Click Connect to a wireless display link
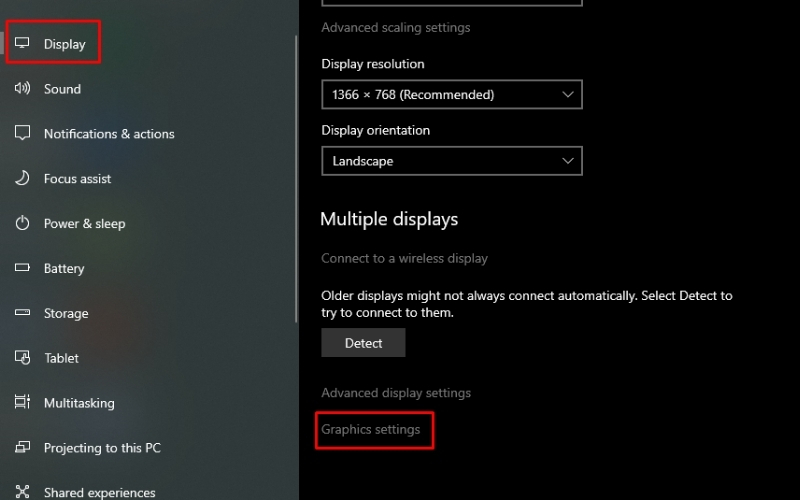The width and height of the screenshot is (800, 500). (404, 258)
